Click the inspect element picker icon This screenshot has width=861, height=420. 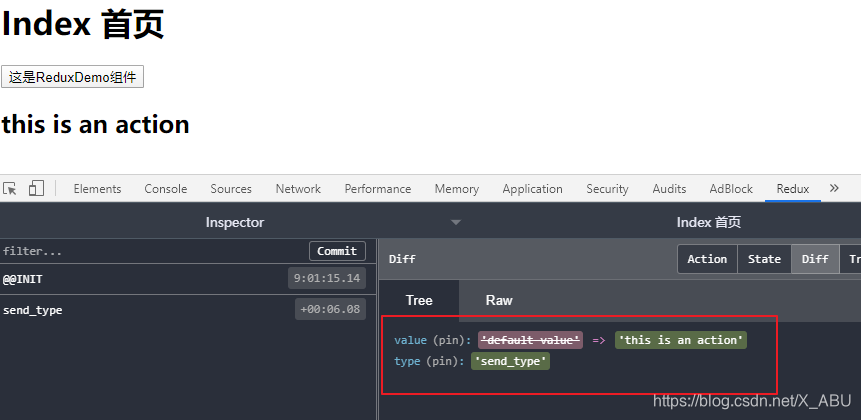click(10, 189)
